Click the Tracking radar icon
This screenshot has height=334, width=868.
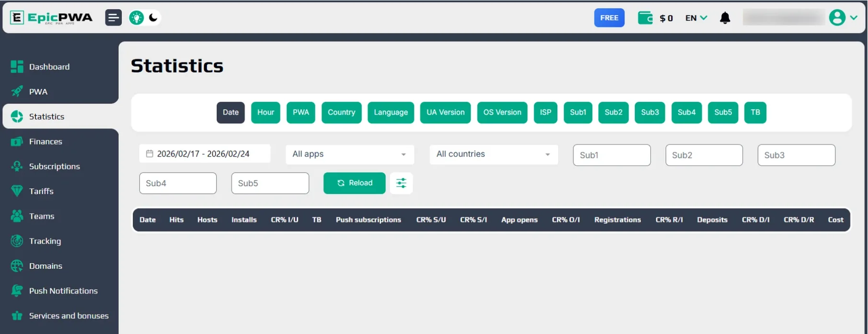pyautogui.click(x=17, y=241)
